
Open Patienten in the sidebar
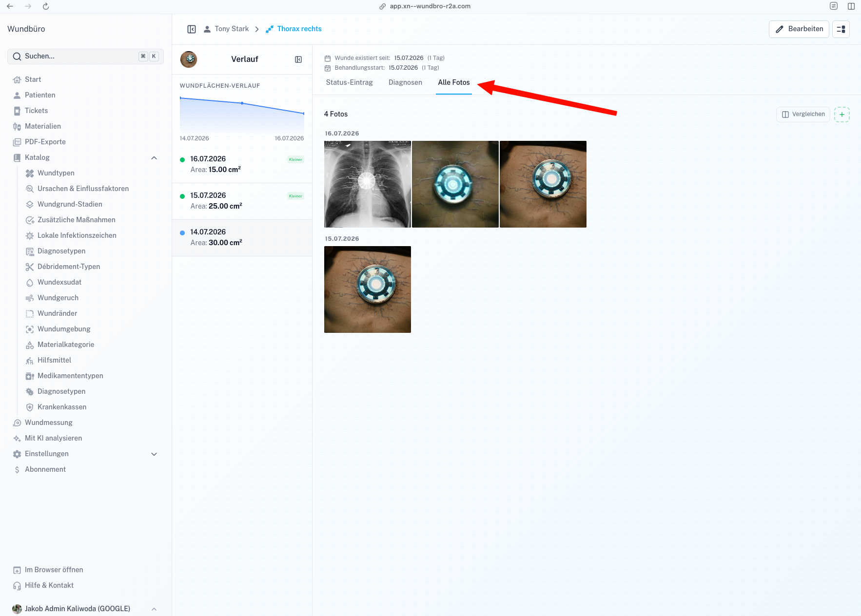[40, 95]
